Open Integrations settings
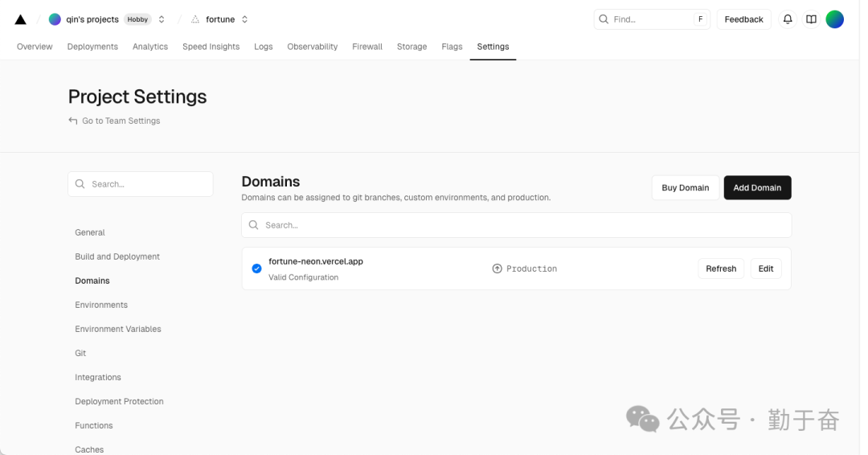Screen dimensions: 868x455 [x=98, y=377]
